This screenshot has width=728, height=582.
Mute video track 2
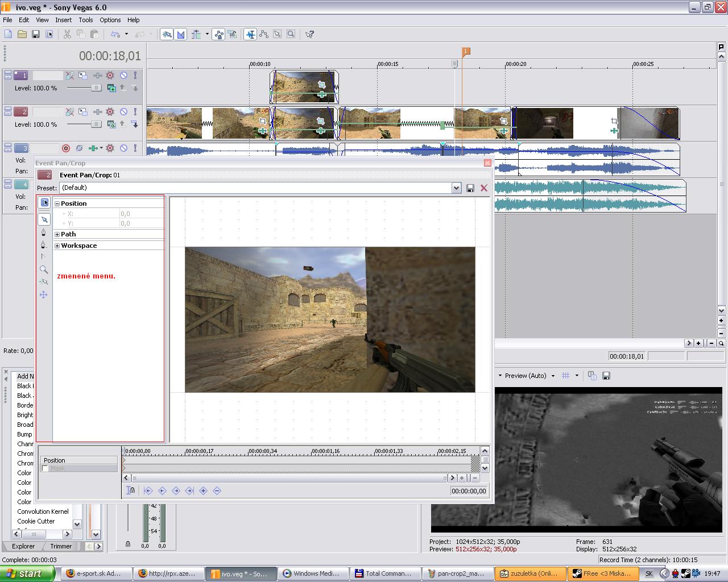[x=123, y=112]
